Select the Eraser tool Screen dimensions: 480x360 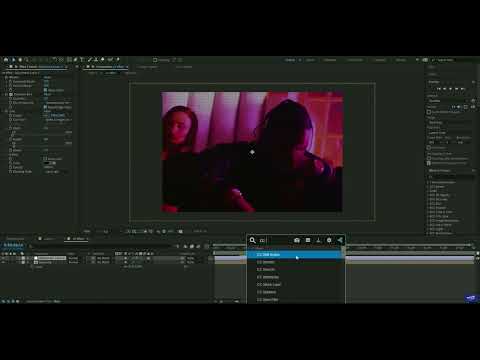pos(103,60)
